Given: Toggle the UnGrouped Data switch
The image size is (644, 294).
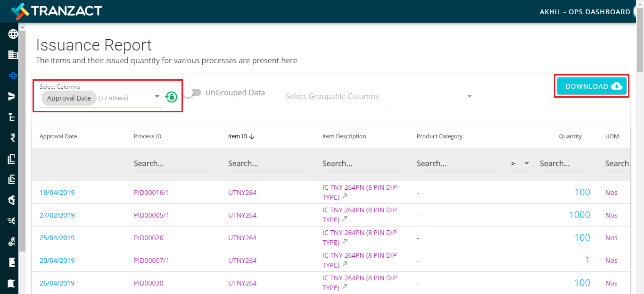Looking at the screenshot, I should tap(193, 93).
